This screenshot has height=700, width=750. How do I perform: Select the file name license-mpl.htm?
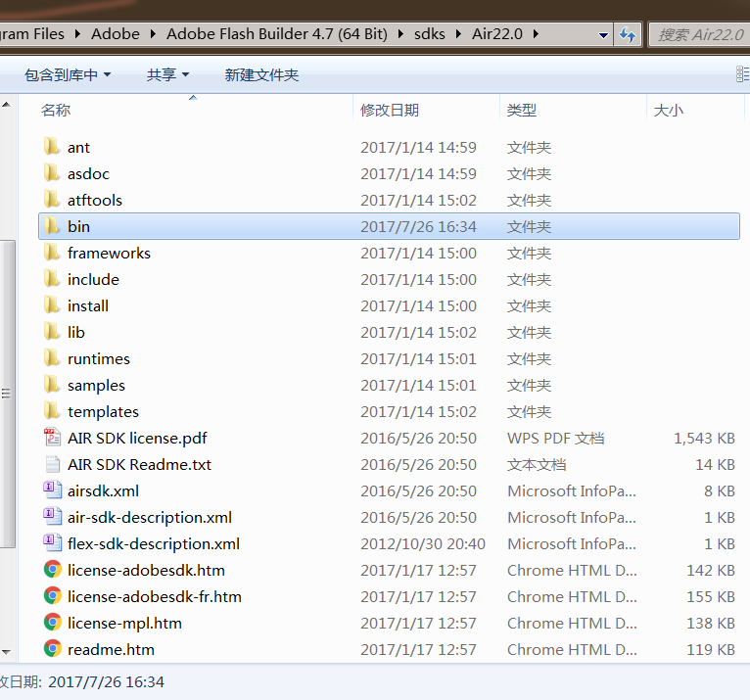tap(125, 623)
